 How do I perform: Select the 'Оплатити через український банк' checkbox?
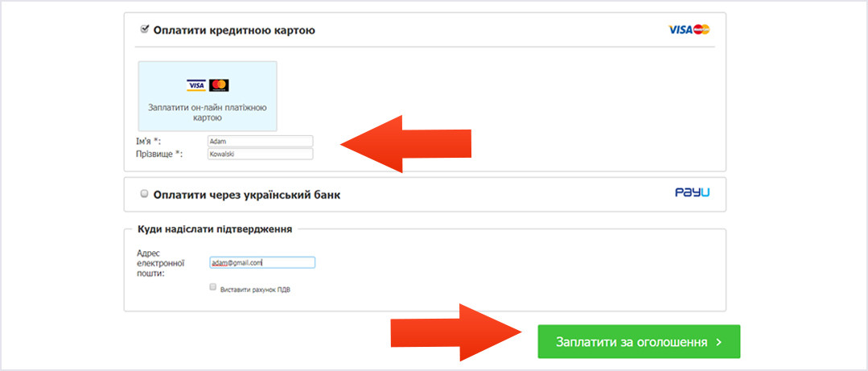coord(145,194)
